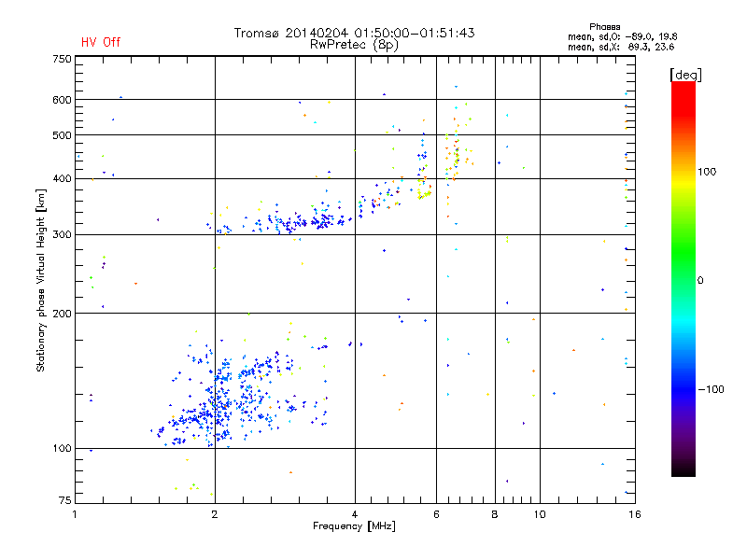
Task: Click the 2 MHz frequency axis label
Action: tap(215, 514)
